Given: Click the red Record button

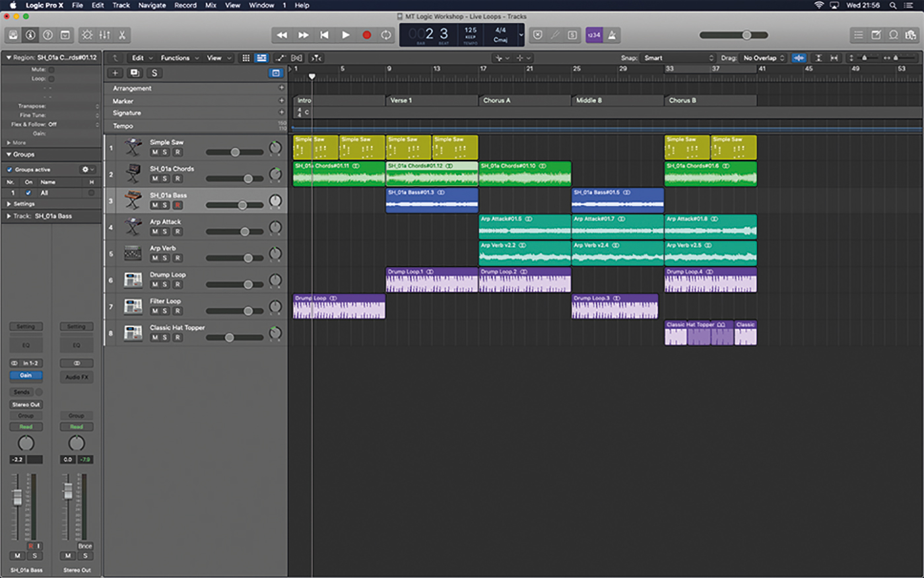Looking at the screenshot, I should tap(366, 35).
